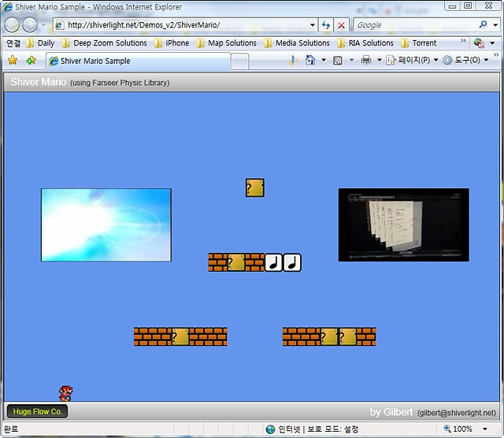This screenshot has width=504, height=438.
Task: Expand the Feeds dropdown arrow
Action: [x=351, y=60]
